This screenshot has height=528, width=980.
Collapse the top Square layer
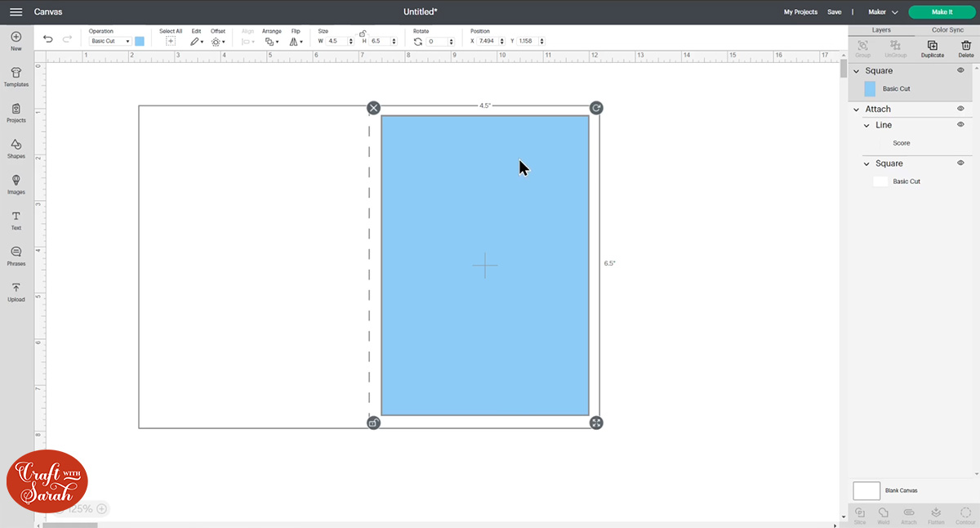coord(857,71)
